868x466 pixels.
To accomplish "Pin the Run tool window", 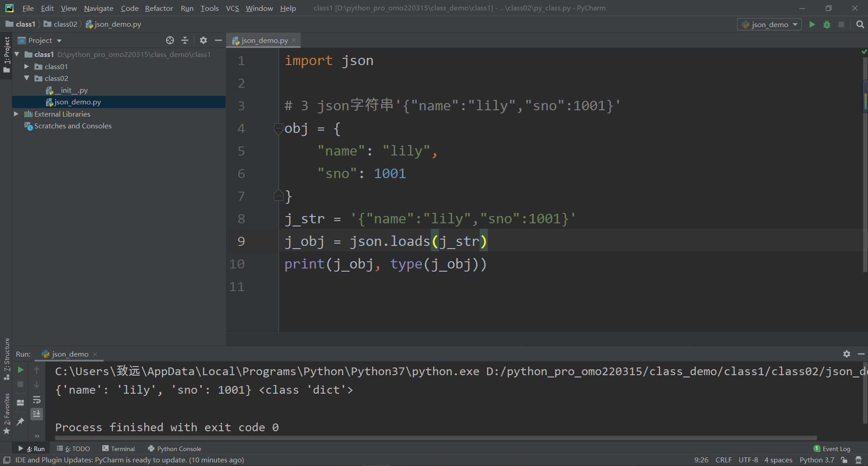I will 20,422.
